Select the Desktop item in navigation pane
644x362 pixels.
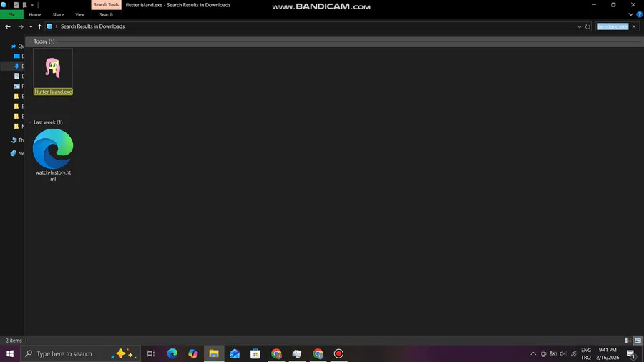pyautogui.click(x=17, y=57)
